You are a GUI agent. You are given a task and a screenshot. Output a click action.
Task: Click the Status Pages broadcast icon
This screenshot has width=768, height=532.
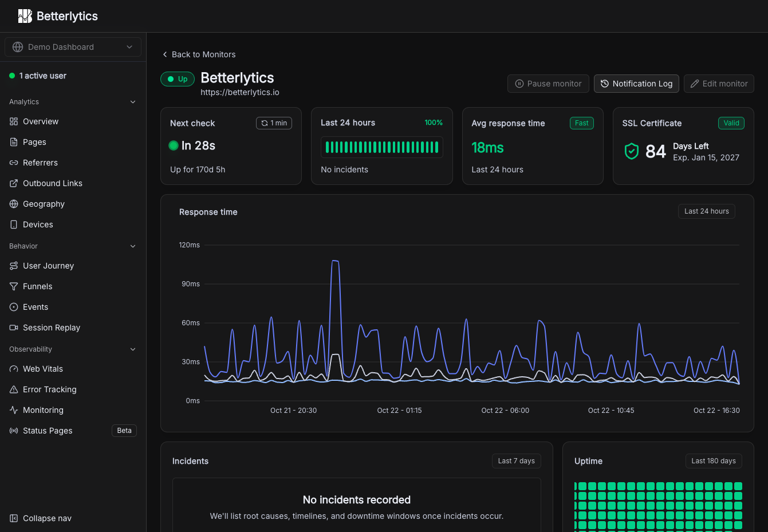coord(14,431)
